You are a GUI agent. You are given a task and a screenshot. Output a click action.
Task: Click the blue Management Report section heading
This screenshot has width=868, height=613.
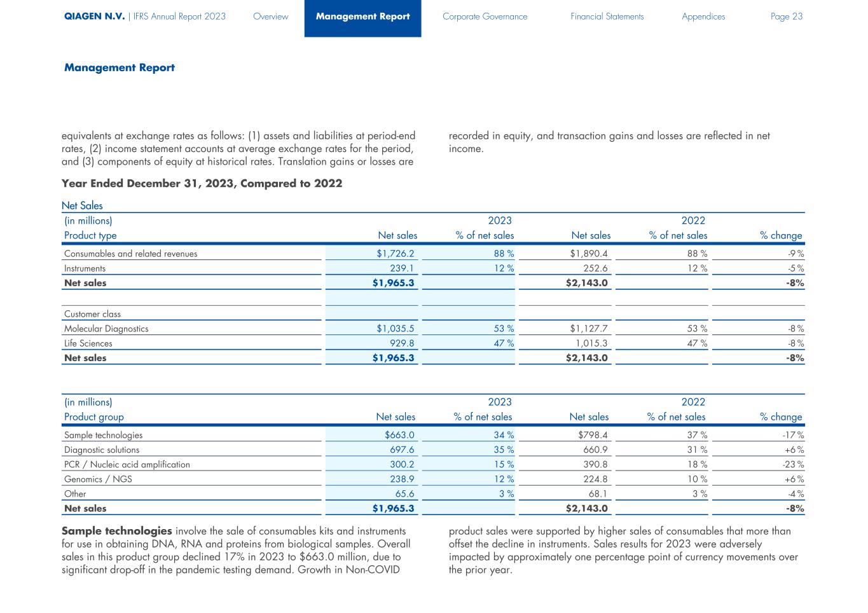(119, 67)
